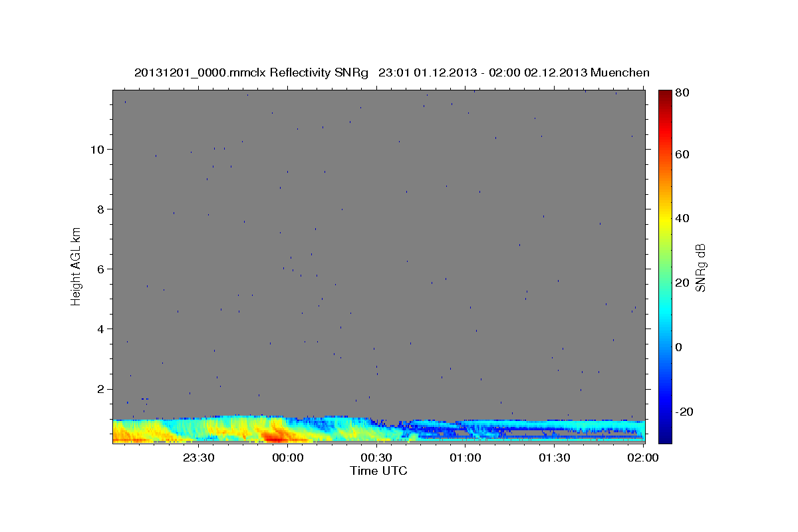Click the height tick label 10
Image resolution: width=798 pixels, height=532 pixels.
coord(96,150)
